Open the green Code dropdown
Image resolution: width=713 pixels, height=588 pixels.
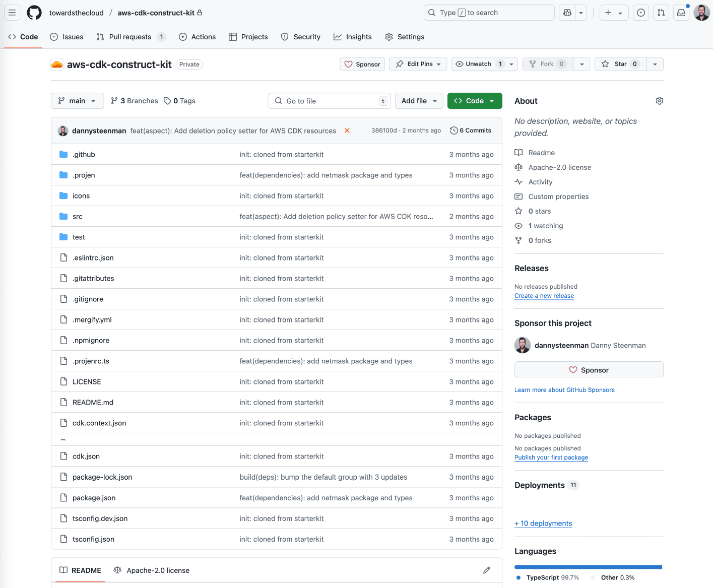pyautogui.click(x=475, y=101)
